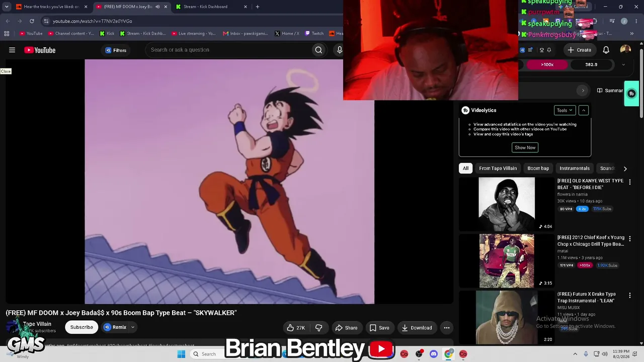Switch to the Stream - Kick Dashboard tab
The width and height of the screenshot is (644, 362).
(x=211, y=7)
